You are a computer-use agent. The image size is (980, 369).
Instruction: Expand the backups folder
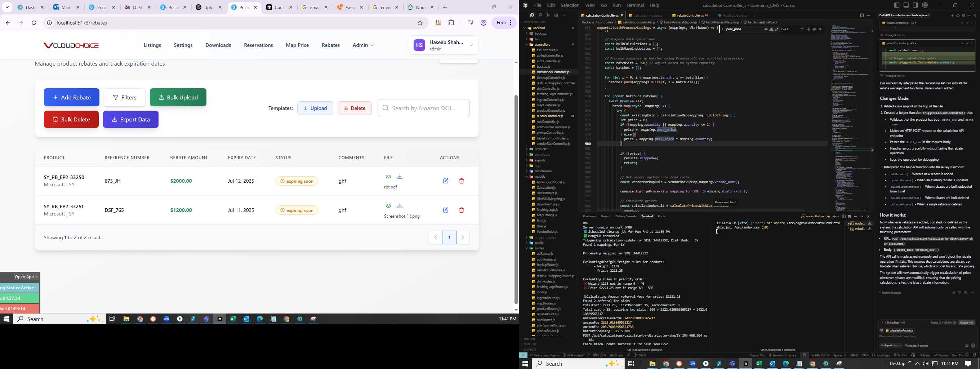540,34
